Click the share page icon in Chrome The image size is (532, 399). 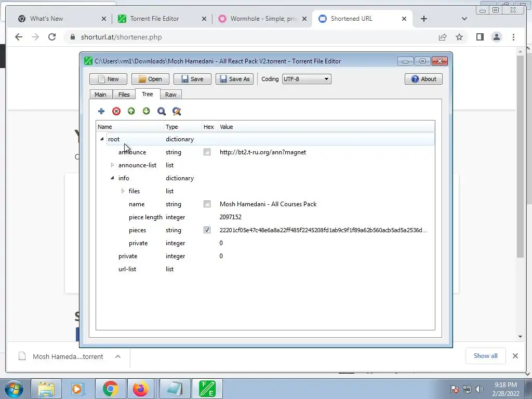443,37
